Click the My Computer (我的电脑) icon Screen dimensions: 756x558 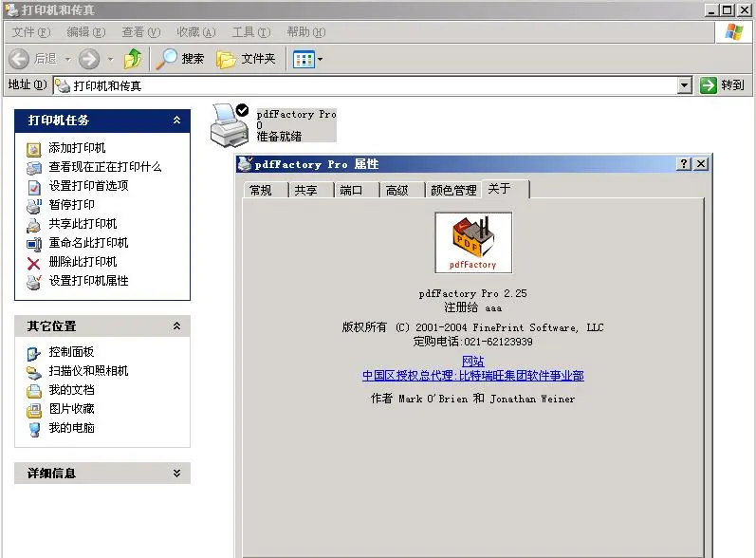tap(33, 429)
